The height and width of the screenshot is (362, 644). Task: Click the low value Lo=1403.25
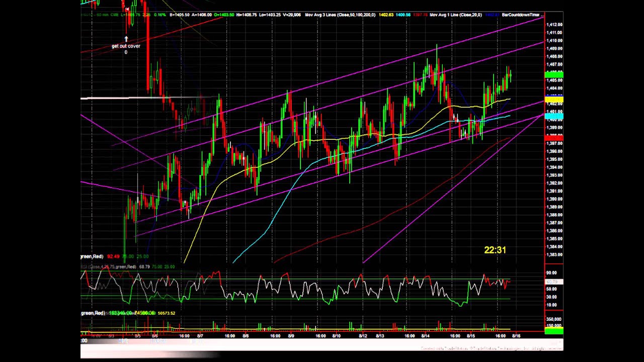pyautogui.click(x=270, y=15)
